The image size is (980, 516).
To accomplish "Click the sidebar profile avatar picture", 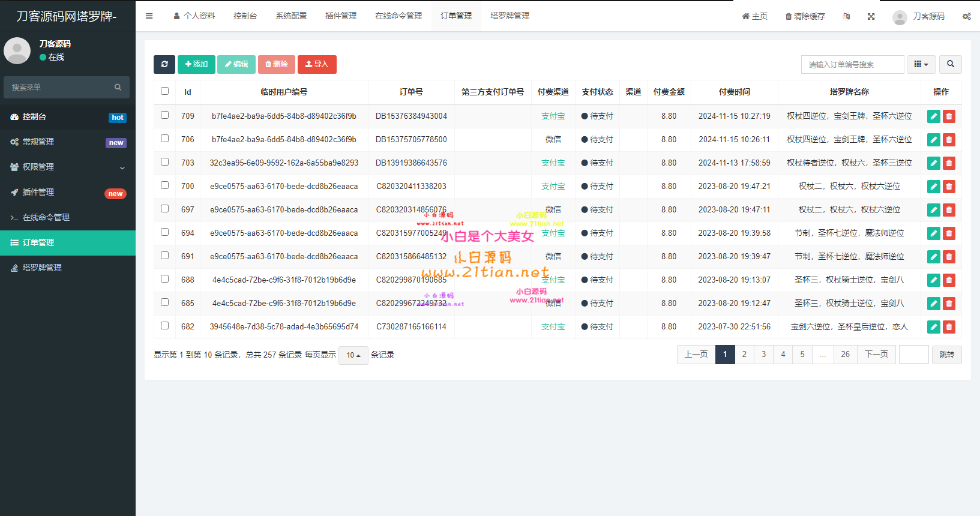I will tap(17, 50).
